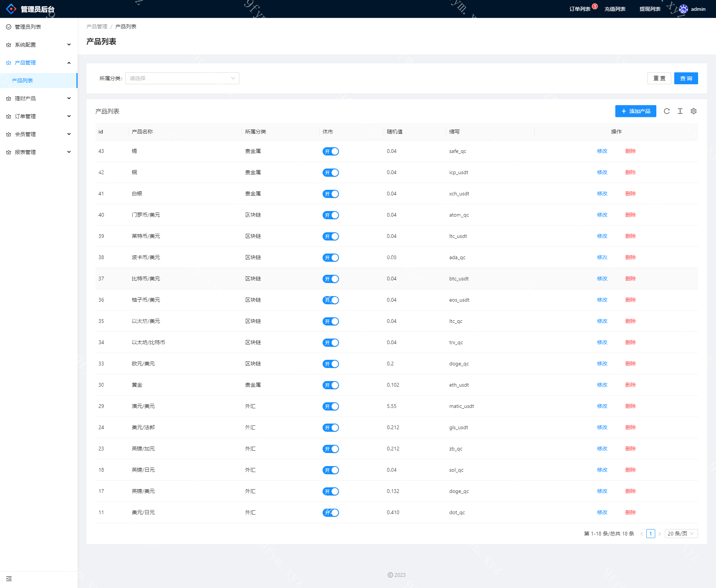
Task: Click the 以太坊/美元 product name cell
Action: click(x=146, y=321)
